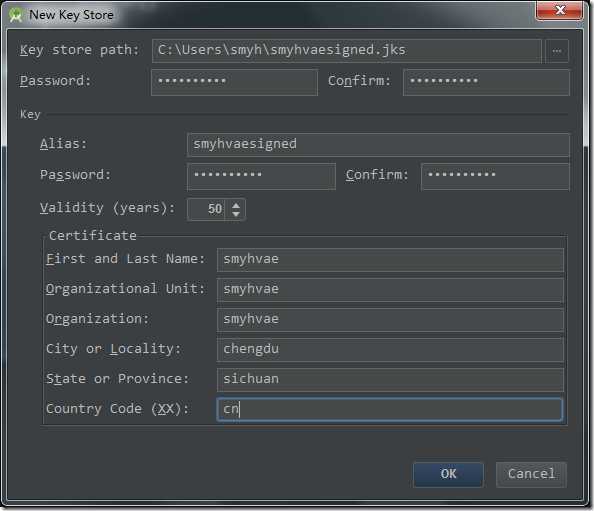Click the Validity years number field
Viewport: 594px width, 511px height.
pyautogui.click(x=207, y=209)
